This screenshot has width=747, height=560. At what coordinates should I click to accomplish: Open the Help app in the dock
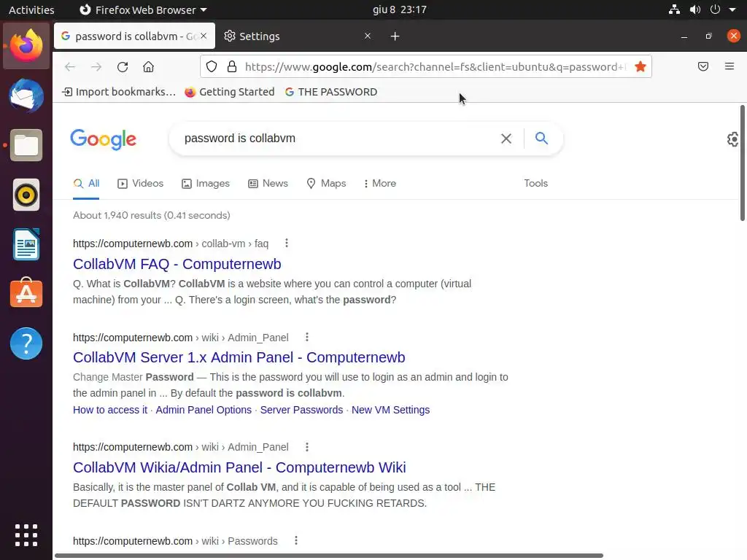(26, 343)
